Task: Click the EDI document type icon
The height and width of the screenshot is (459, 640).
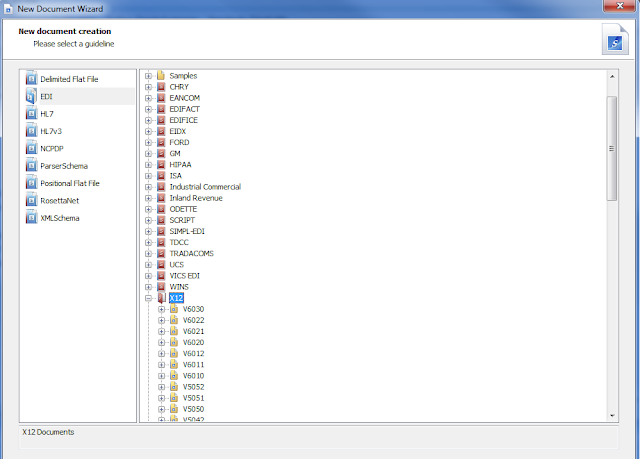Action: point(31,96)
